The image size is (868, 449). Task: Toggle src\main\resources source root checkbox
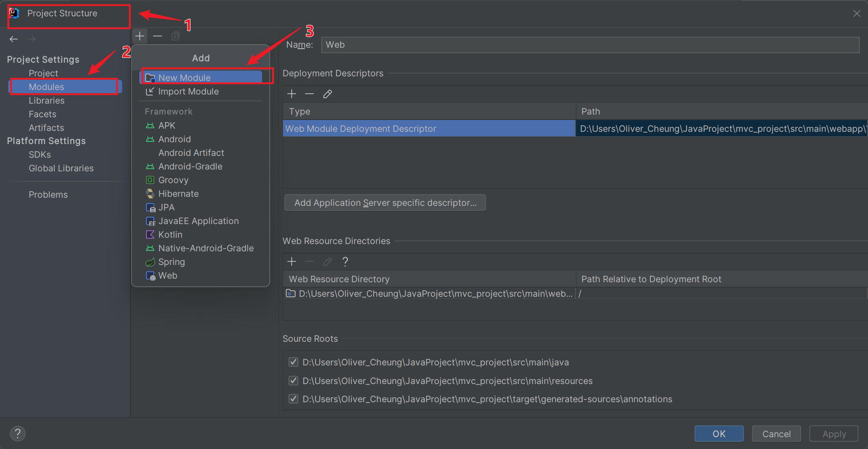point(293,380)
